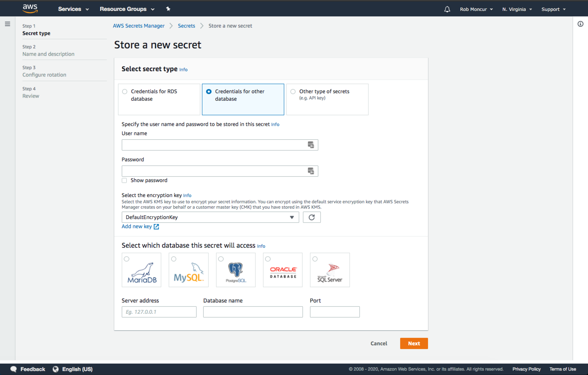This screenshot has height=375, width=588.
Task: Click the info circle icon at right edge
Action: [580, 24]
